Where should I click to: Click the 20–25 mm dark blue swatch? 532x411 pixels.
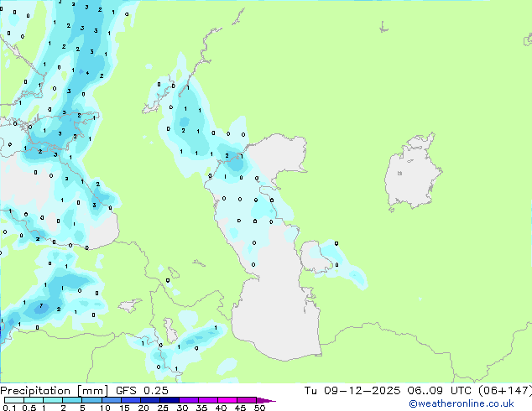149,400
